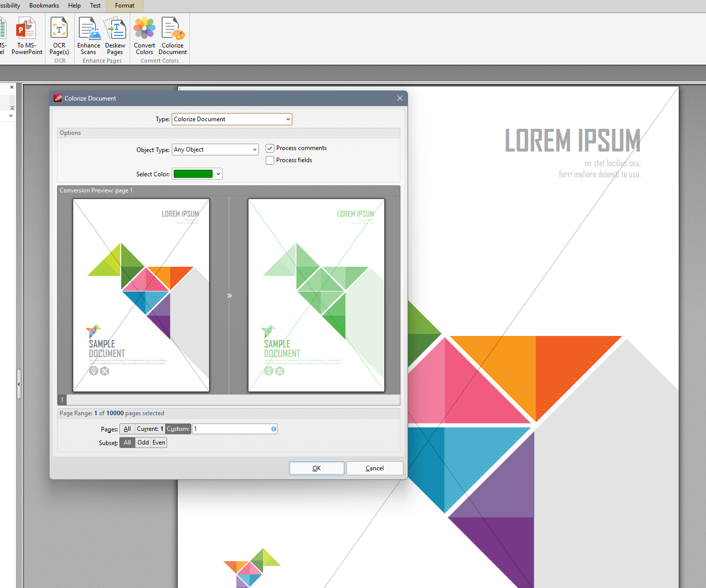
Task: Open the Help menu
Action: pyautogui.click(x=74, y=6)
